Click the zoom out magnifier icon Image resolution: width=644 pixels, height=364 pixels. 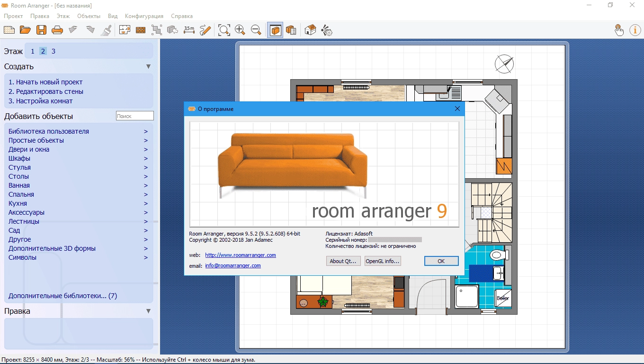tap(256, 30)
